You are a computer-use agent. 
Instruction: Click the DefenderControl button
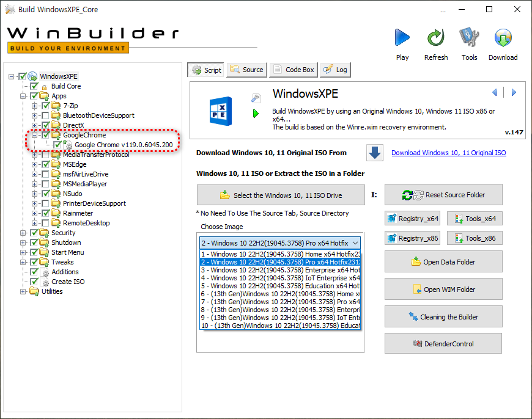[x=443, y=344]
